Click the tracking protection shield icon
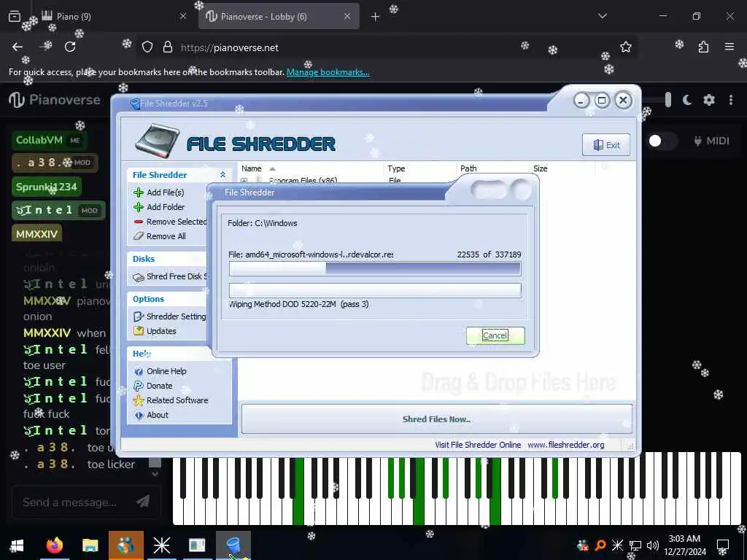This screenshot has height=560, width=747. 147,47
